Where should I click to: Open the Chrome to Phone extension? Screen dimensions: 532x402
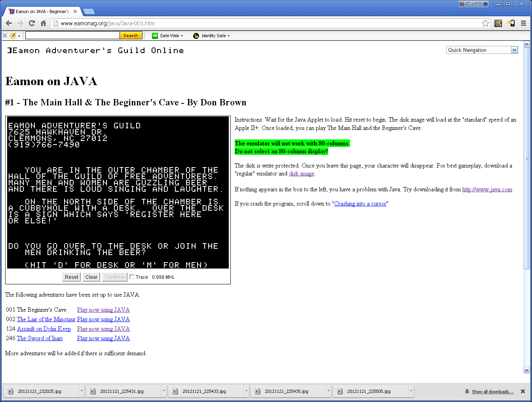[x=511, y=23]
